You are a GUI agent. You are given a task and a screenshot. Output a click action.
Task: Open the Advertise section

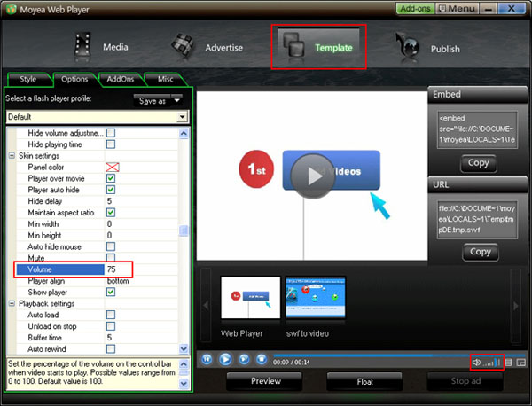[x=207, y=47]
